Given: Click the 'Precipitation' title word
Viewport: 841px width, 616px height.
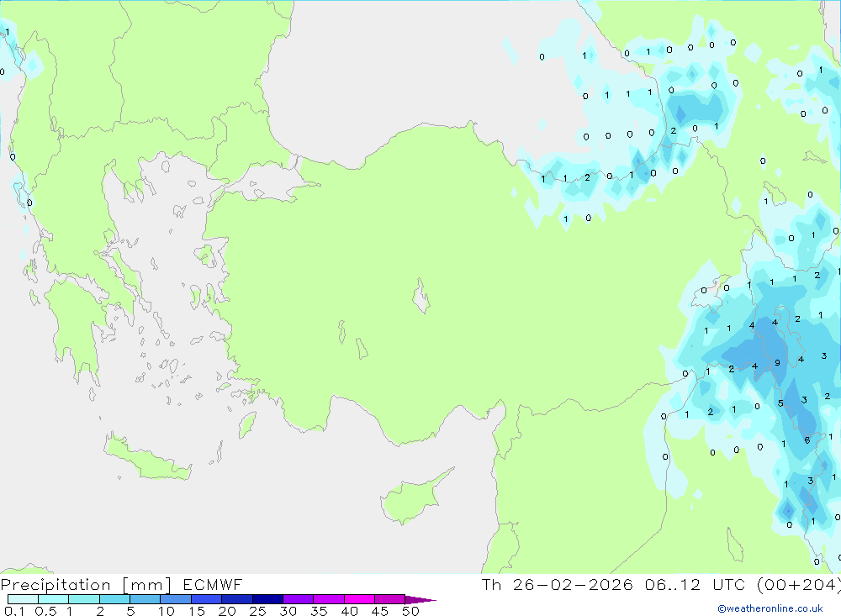Looking at the screenshot, I should (x=56, y=585).
